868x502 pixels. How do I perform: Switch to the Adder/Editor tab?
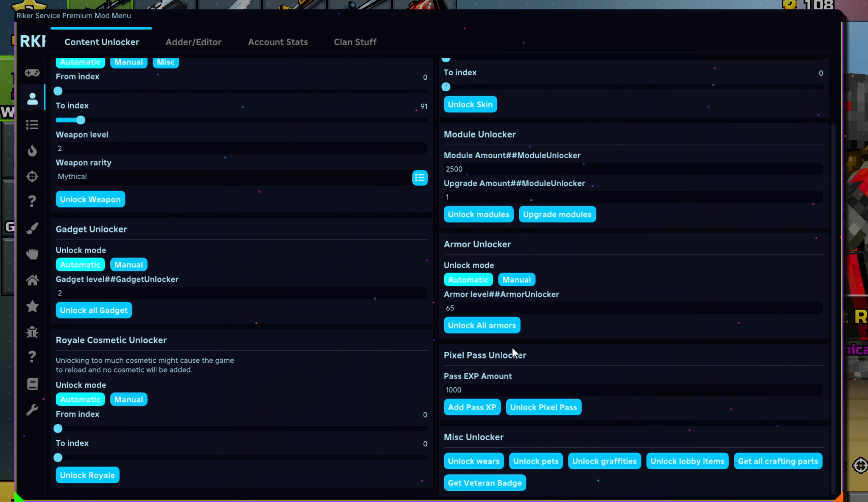tap(193, 42)
